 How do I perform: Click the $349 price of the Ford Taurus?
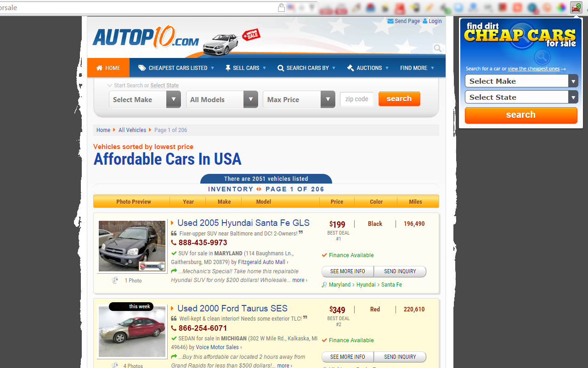tap(337, 310)
